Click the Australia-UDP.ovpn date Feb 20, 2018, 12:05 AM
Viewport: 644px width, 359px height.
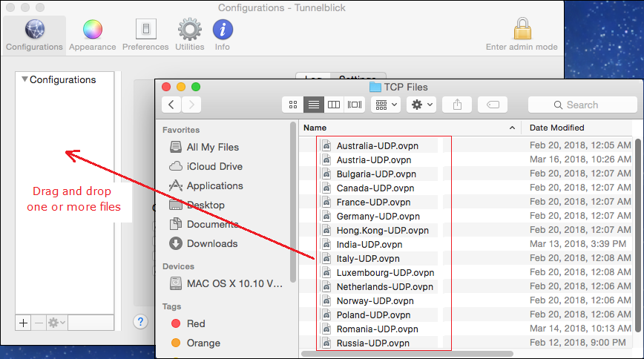580,145
